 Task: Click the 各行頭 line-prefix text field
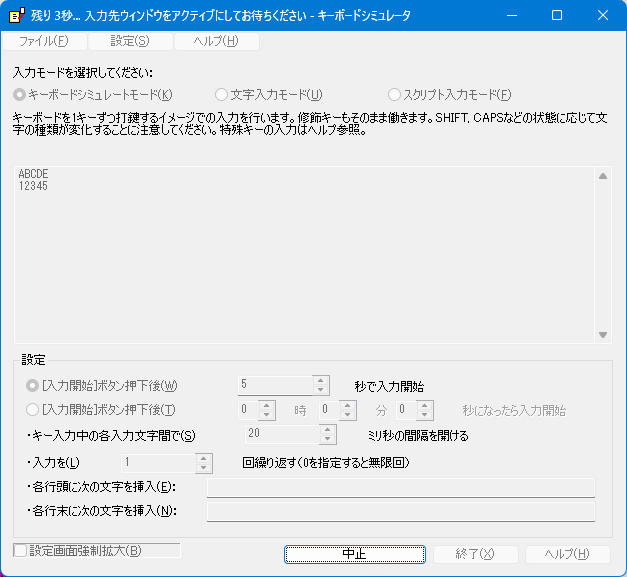pyautogui.click(x=401, y=487)
